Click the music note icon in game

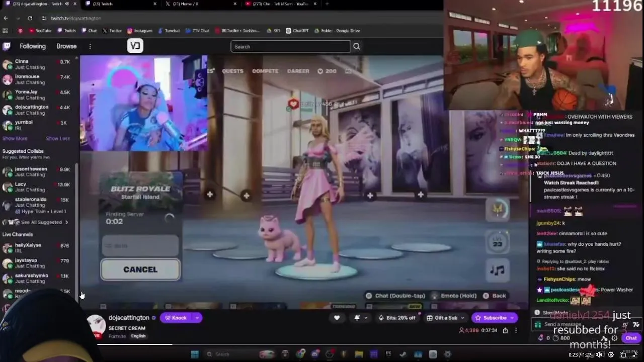pyautogui.click(x=497, y=270)
